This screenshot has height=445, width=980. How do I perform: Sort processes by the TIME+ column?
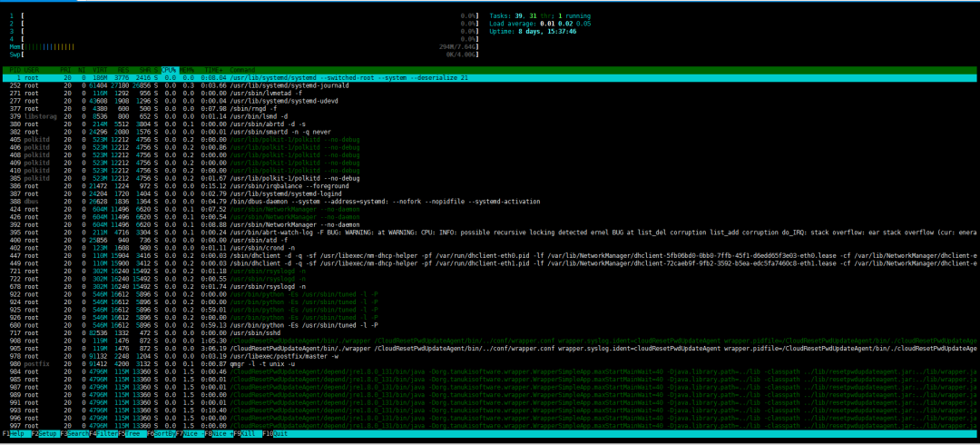pos(212,69)
